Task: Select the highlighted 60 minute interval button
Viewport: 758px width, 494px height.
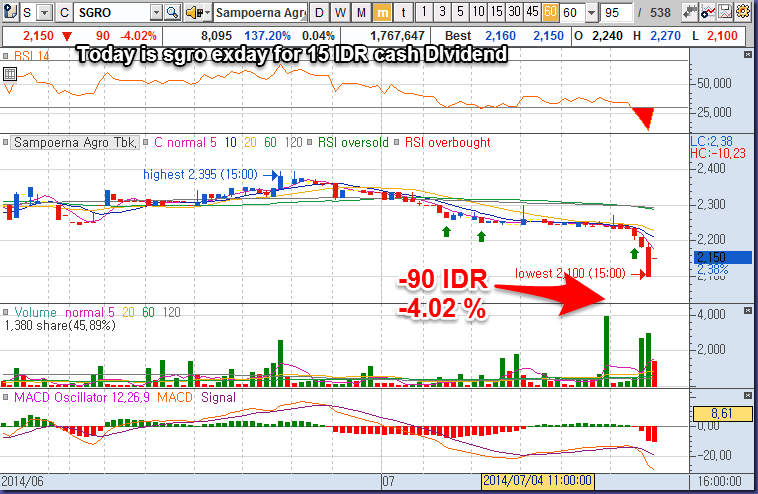Action: [x=550, y=12]
